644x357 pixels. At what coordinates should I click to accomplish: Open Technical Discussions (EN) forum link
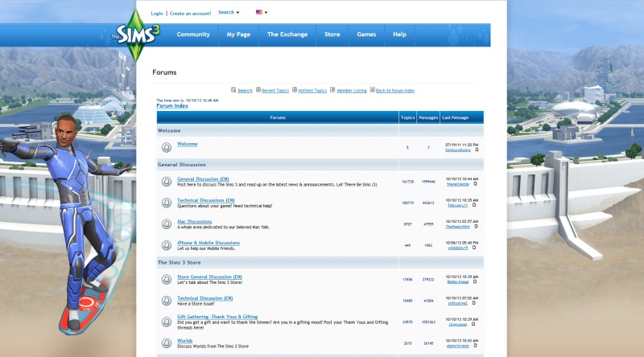click(206, 200)
